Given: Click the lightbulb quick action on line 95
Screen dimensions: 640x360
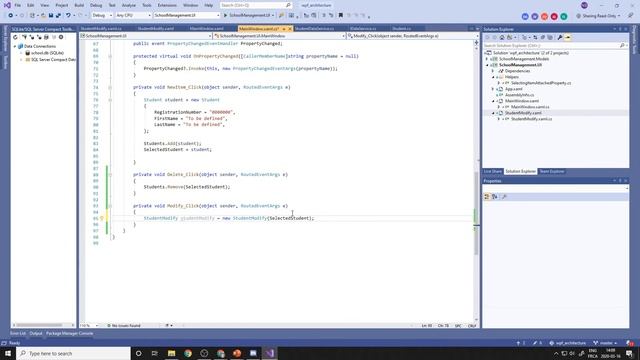Looking at the screenshot, I should point(102,218).
